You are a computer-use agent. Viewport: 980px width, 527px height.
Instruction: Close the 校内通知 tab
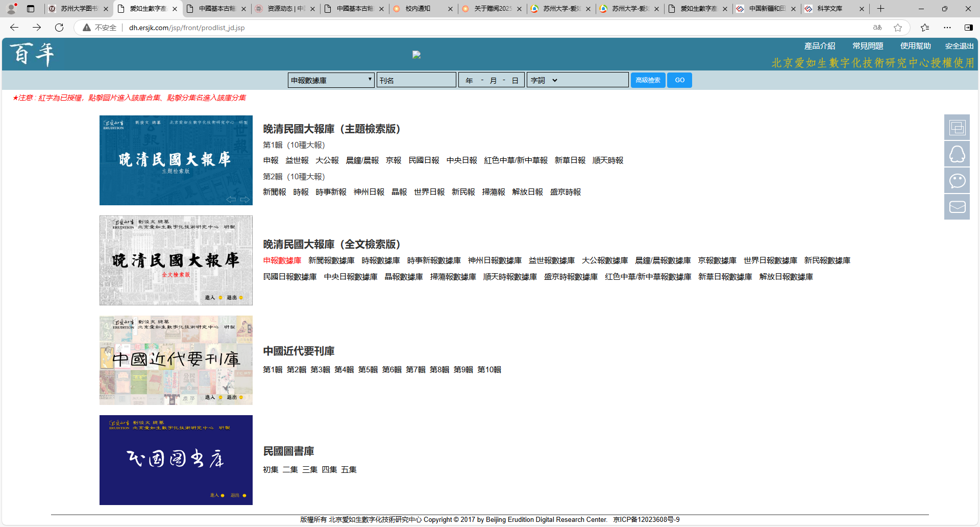click(x=450, y=9)
